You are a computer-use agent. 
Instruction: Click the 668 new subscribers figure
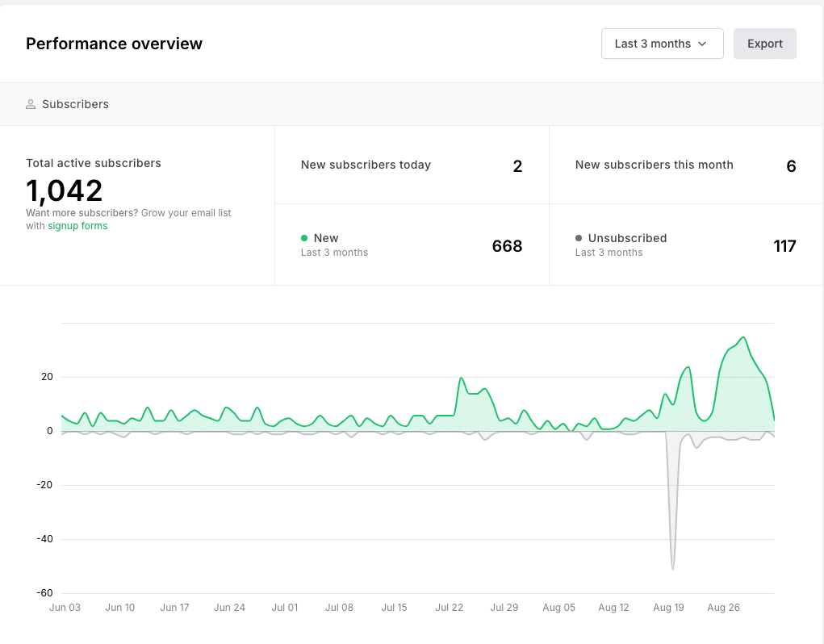click(507, 246)
